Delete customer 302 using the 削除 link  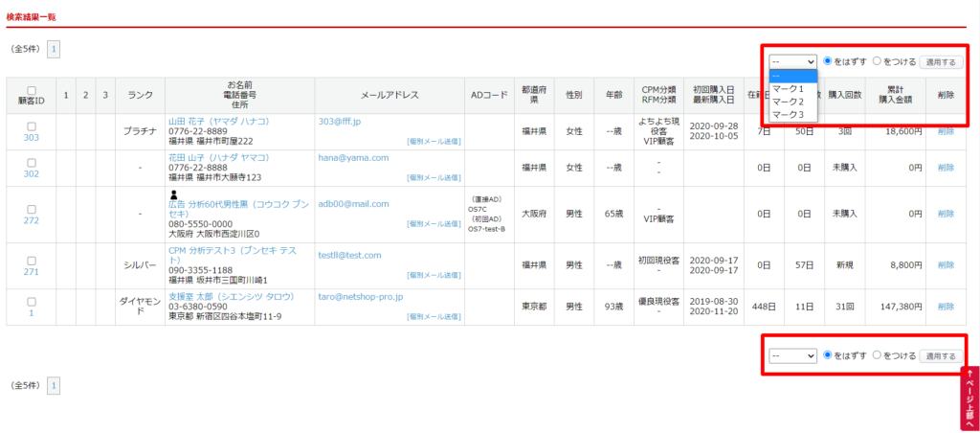(x=946, y=167)
